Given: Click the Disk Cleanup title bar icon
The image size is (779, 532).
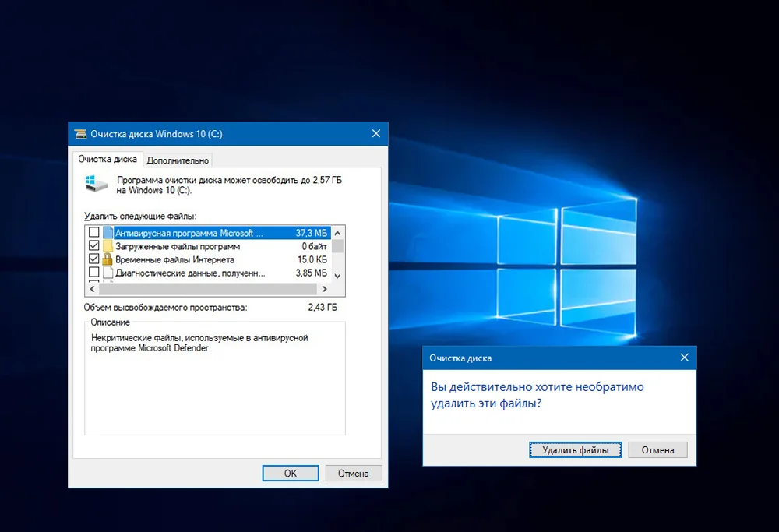Looking at the screenshot, I should [79, 134].
